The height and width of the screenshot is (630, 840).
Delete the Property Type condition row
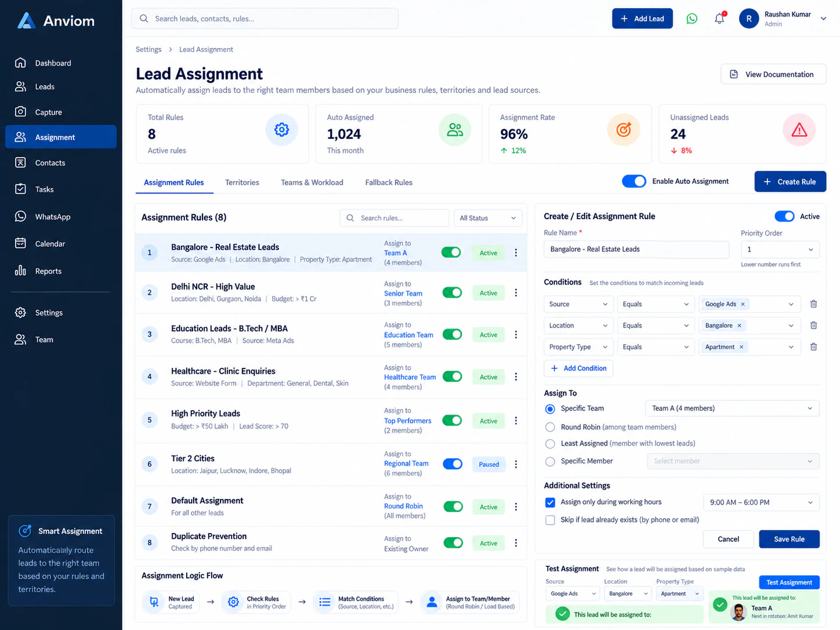[813, 347]
